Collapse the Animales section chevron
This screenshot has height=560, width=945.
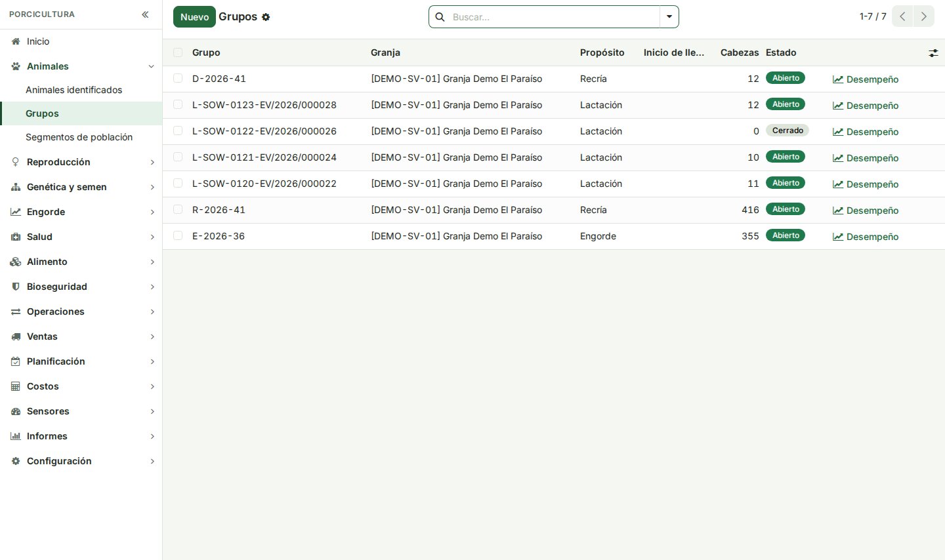click(x=152, y=66)
